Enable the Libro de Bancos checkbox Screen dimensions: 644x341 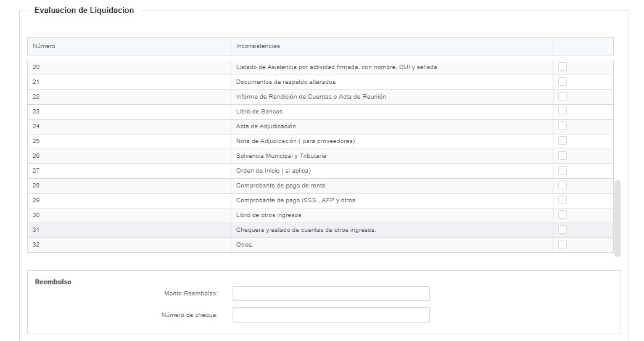563,111
